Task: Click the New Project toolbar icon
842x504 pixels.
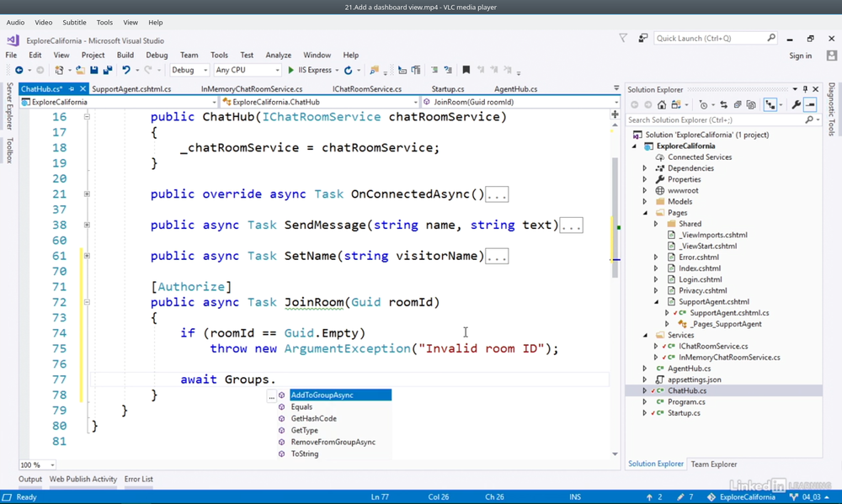Action: (59, 70)
